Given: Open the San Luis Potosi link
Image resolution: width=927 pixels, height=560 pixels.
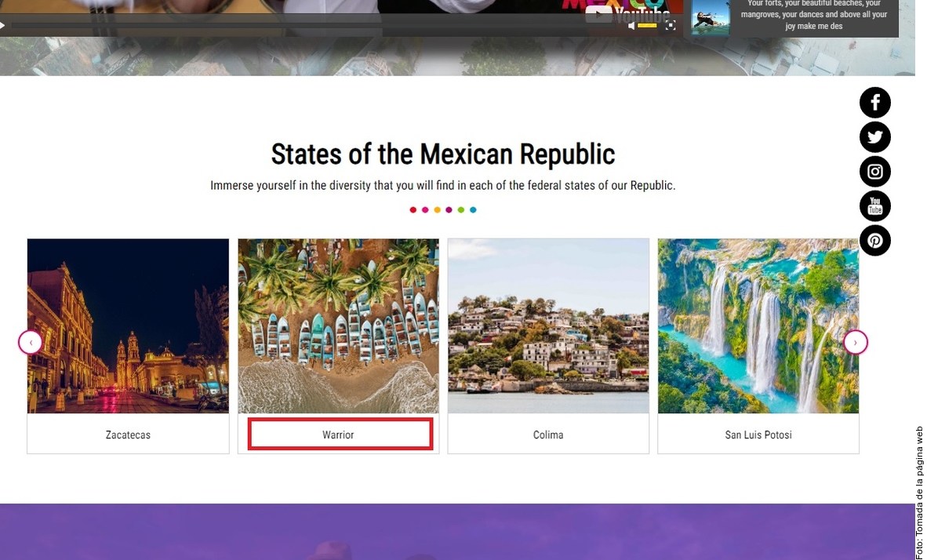Looking at the screenshot, I should pyautogui.click(x=758, y=435).
